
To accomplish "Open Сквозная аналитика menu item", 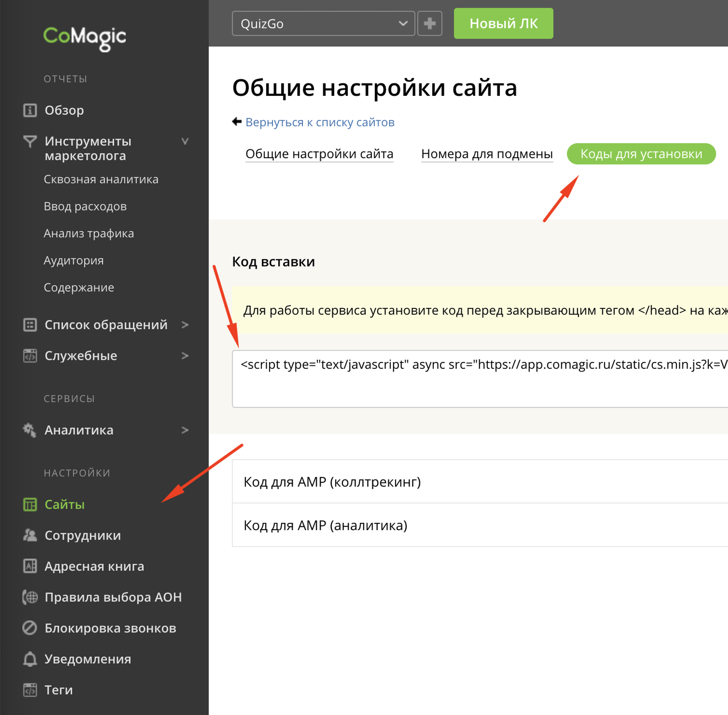I will (101, 179).
